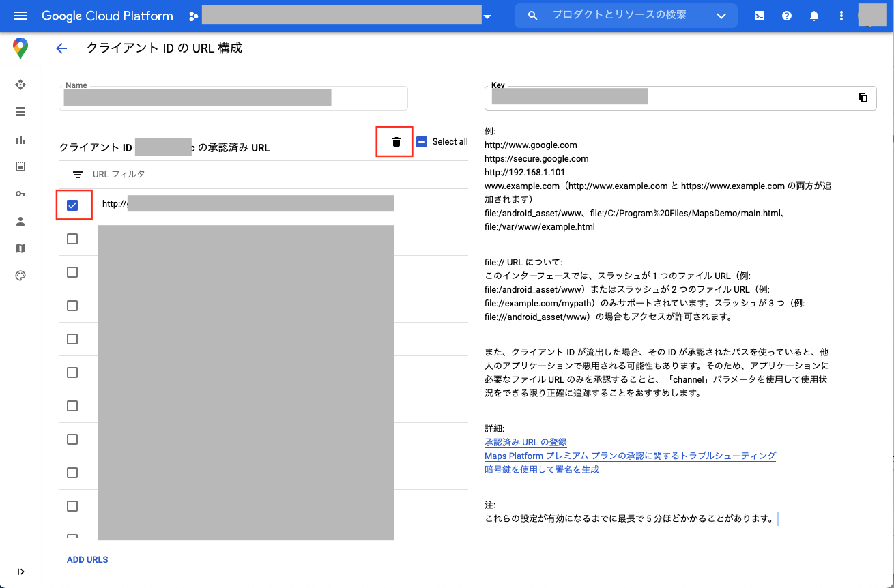
Task: Open the APIs list icon in sidebar
Action: click(20, 112)
